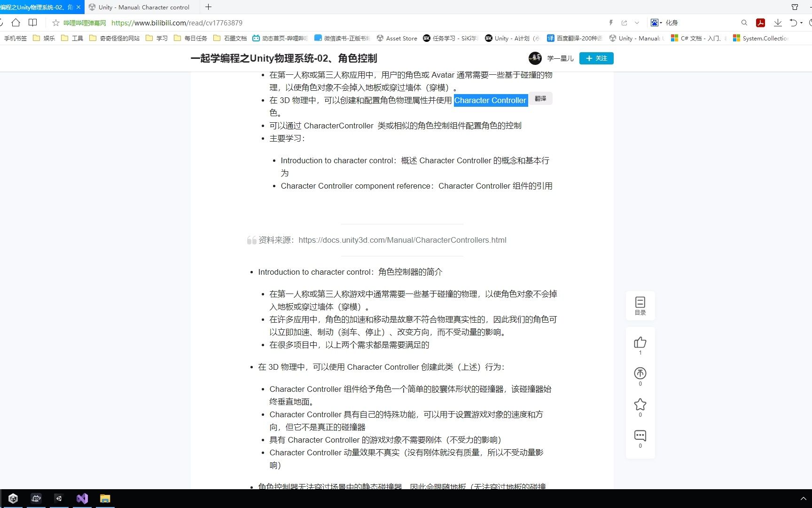
Task: Open the undo history dropdown arrow
Action: [x=802, y=23]
